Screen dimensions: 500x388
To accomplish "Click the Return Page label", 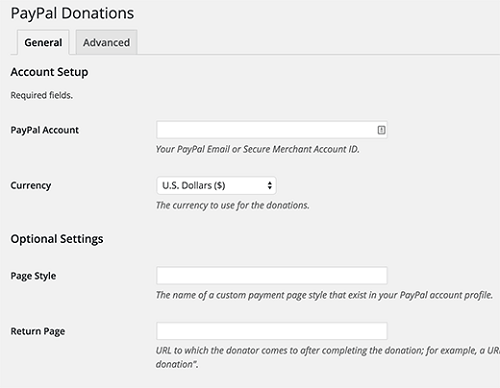I will click(38, 331).
